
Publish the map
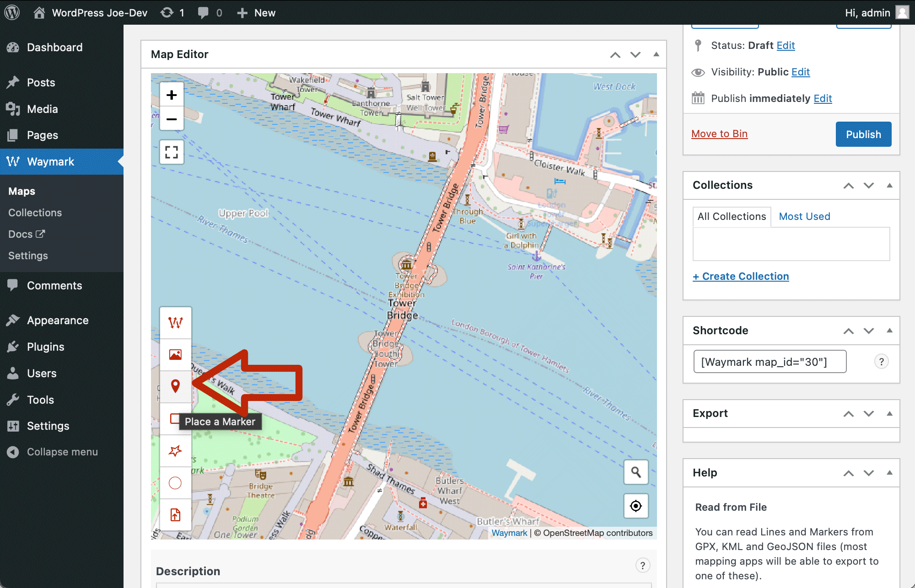tap(863, 134)
